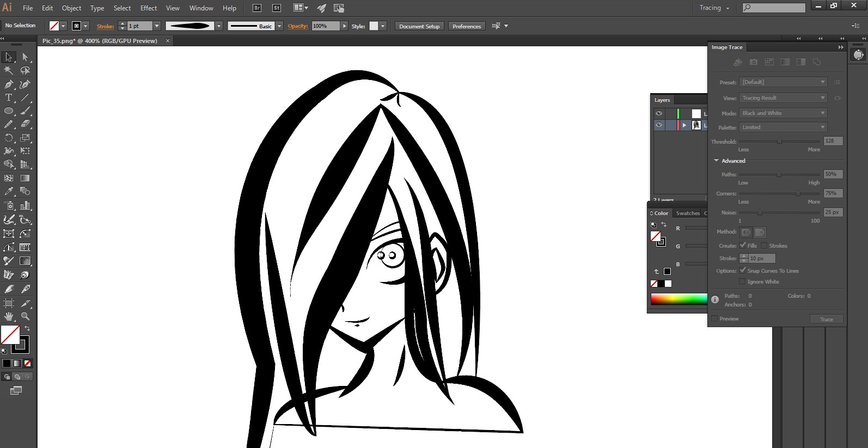Open the Preset dropdown showing [Default]
The image size is (868, 448).
tap(784, 82)
